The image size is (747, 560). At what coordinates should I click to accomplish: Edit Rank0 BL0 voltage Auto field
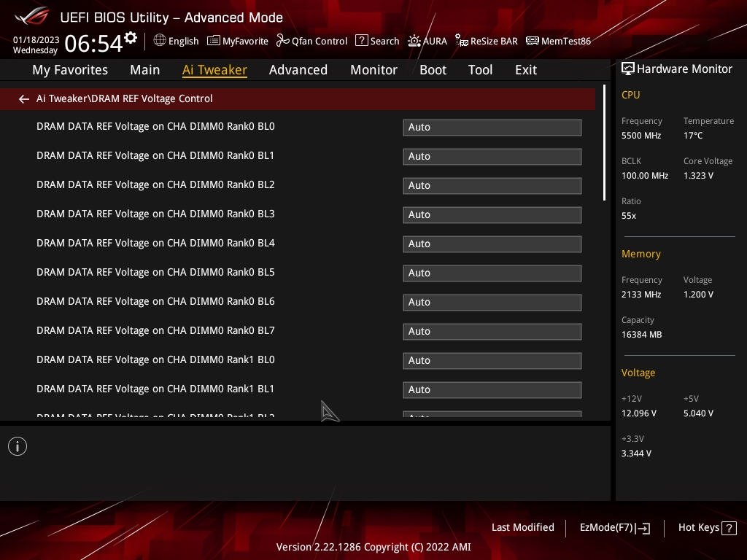(492, 127)
